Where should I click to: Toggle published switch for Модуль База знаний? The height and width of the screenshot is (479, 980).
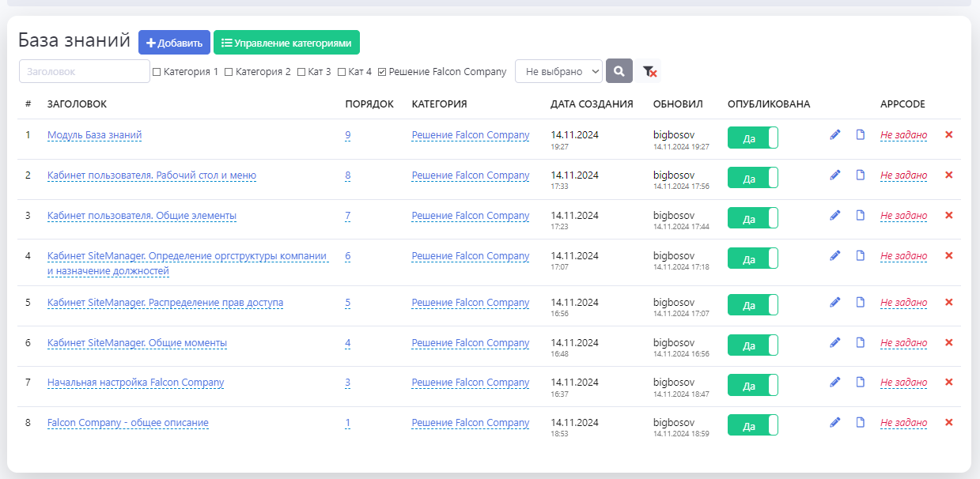pos(752,138)
